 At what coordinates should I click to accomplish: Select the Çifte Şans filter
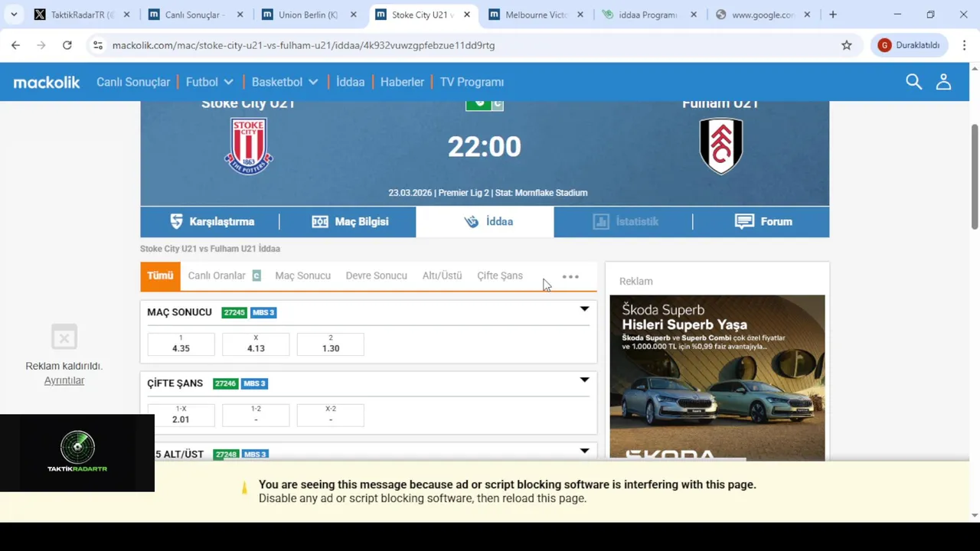499,275
